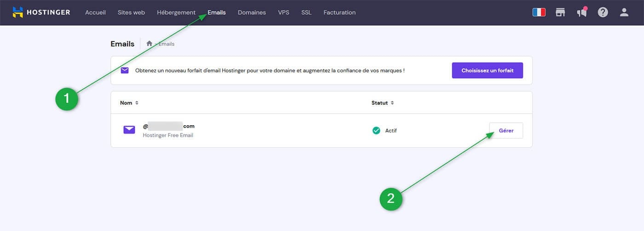Open the French flag language selector
The width and height of the screenshot is (644, 231).
[x=539, y=12]
